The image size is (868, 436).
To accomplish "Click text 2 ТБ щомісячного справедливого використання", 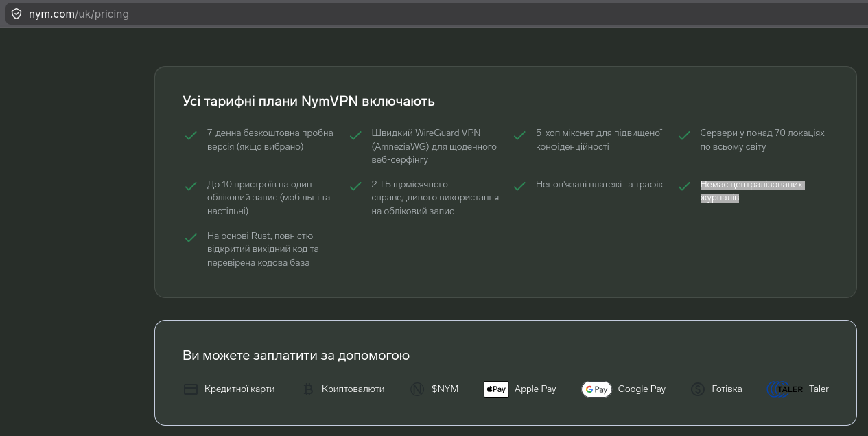I will 435,198.
